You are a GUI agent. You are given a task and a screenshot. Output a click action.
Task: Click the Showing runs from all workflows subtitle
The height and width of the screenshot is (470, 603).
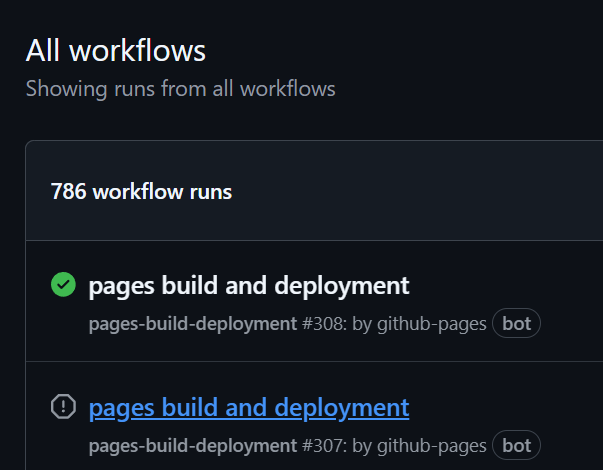coord(180,89)
